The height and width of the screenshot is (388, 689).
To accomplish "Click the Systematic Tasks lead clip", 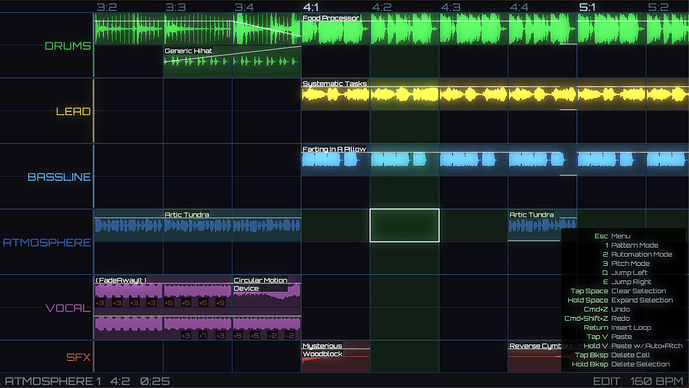I will click(x=495, y=94).
